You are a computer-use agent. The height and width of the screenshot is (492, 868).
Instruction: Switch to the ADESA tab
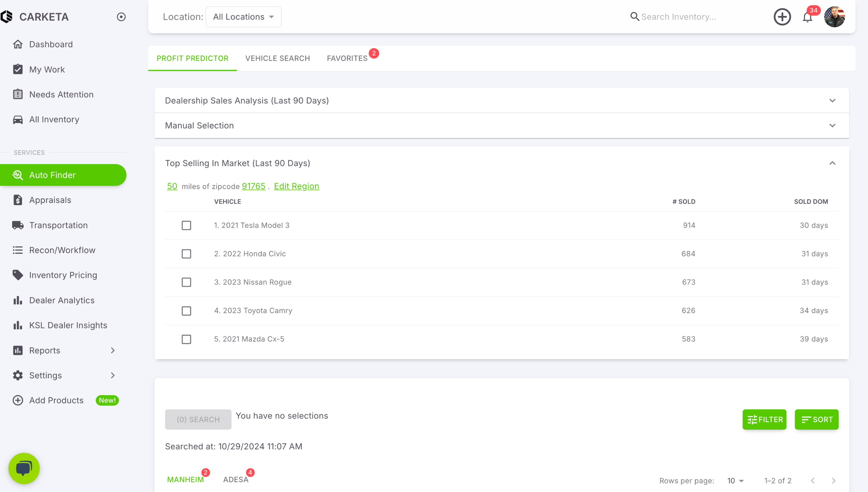click(x=236, y=479)
